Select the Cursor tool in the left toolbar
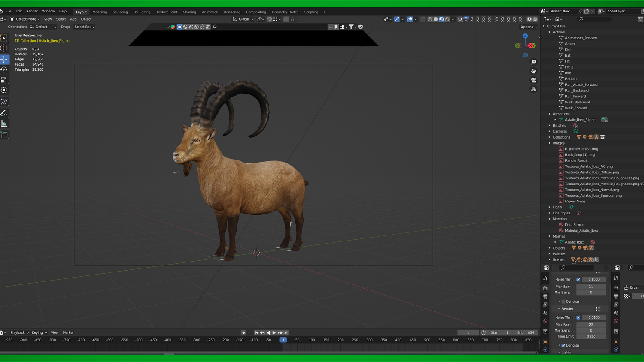 (x=4, y=48)
